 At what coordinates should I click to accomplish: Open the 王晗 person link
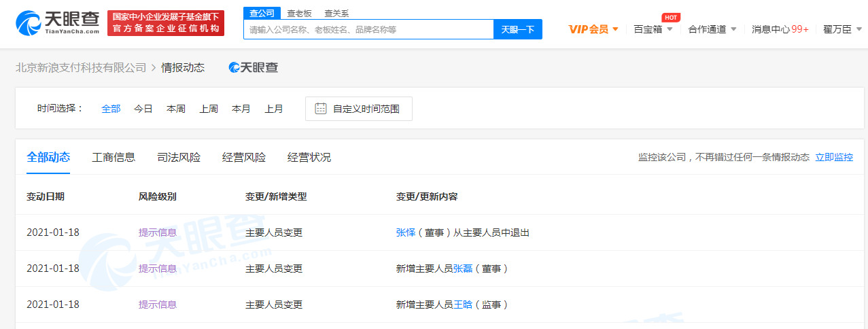click(463, 305)
